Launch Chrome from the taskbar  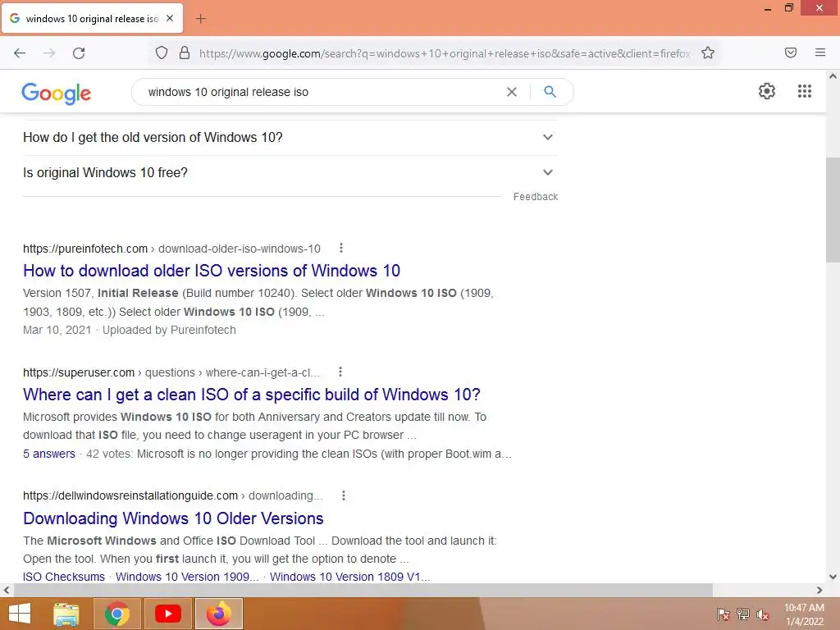click(x=117, y=614)
